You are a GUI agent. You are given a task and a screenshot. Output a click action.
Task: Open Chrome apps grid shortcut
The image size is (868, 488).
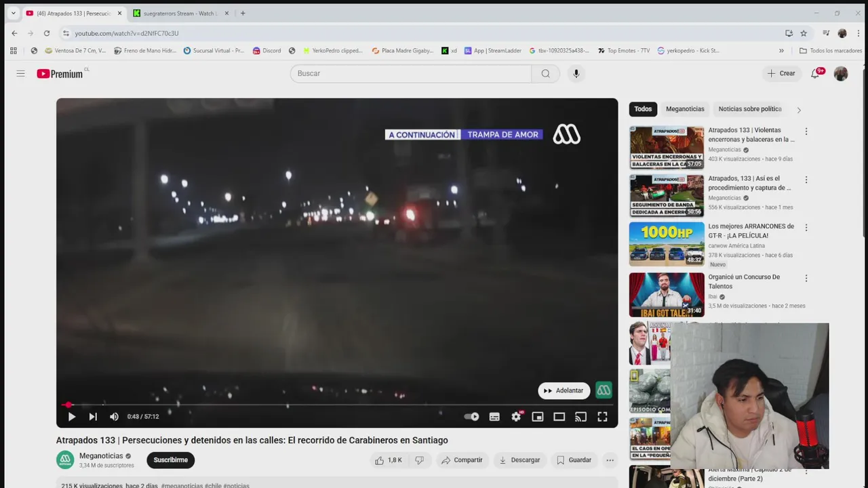point(14,51)
